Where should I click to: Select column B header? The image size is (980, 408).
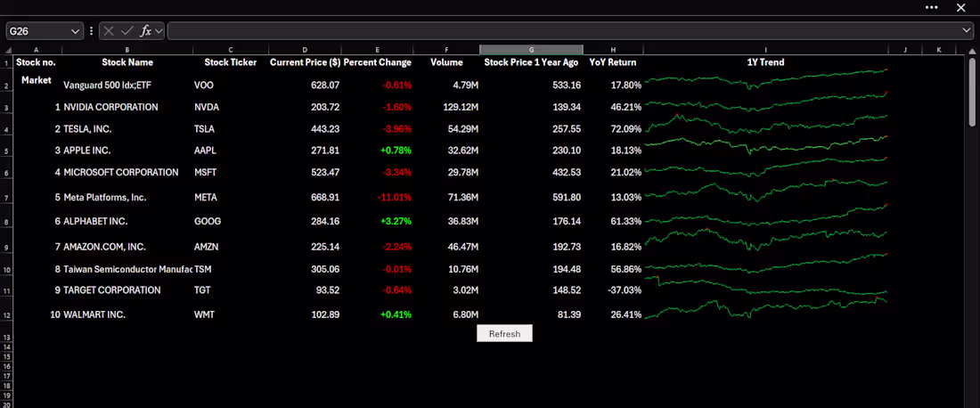click(127, 50)
